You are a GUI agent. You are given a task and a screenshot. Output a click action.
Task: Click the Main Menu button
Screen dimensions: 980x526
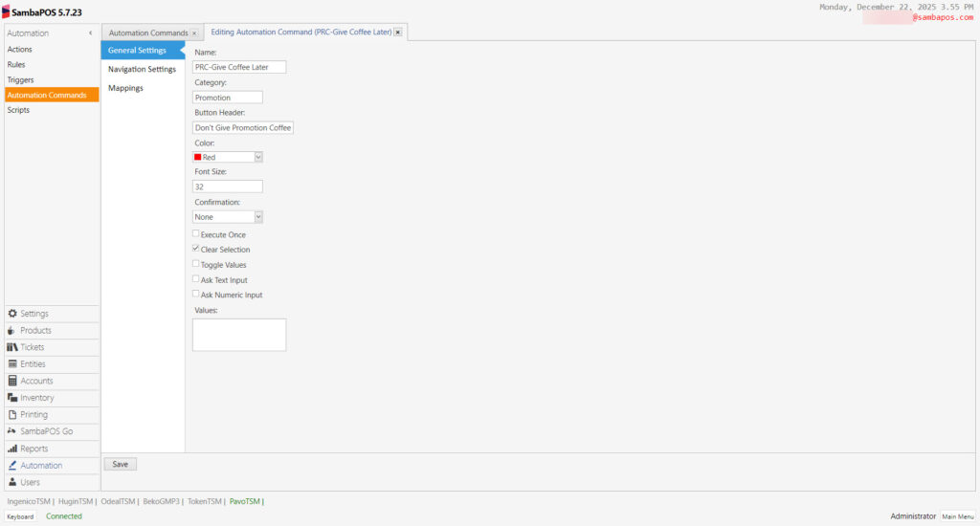(x=957, y=516)
